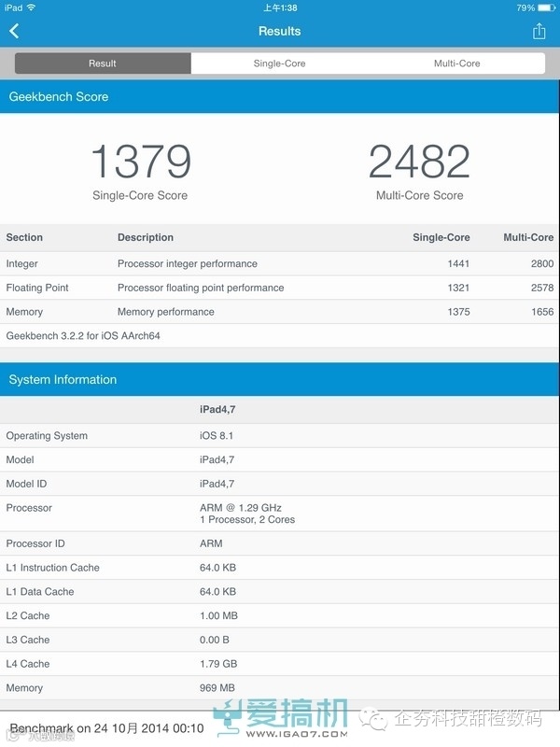Tap Floating Point multi-core value 2578

tap(542, 288)
